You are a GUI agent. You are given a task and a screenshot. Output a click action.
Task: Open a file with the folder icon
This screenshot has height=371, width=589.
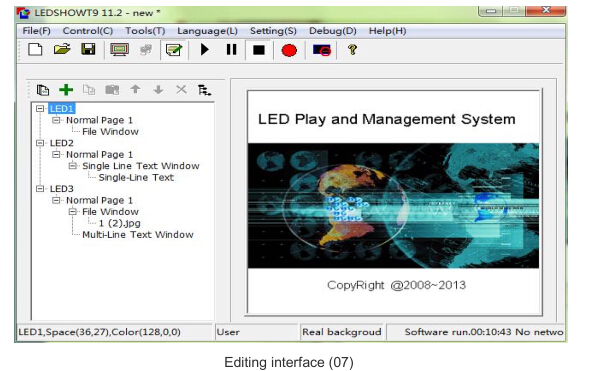pos(62,49)
